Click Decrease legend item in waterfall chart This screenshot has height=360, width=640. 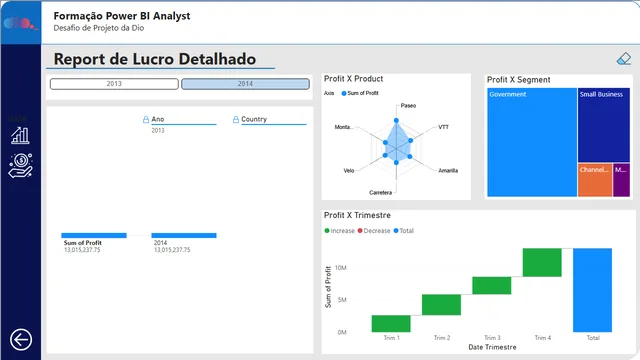tap(374, 231)
